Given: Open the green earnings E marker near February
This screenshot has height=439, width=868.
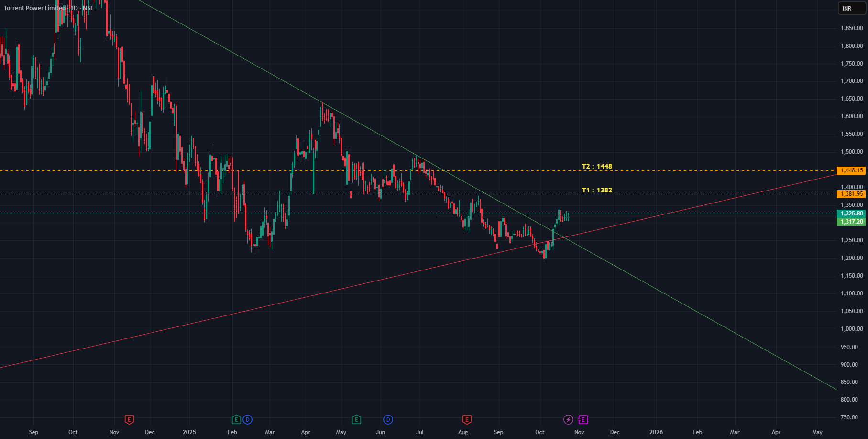Looking at the screenshot, I should coord(236,420).
